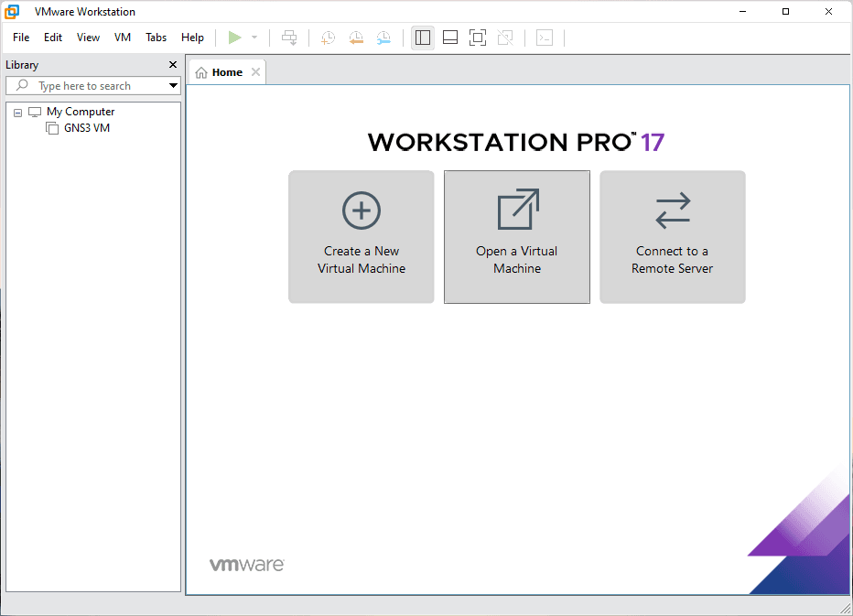Click the revert to snapshot icon
Viewport: 853px width, 616px height.
click(x=356, y=38)
